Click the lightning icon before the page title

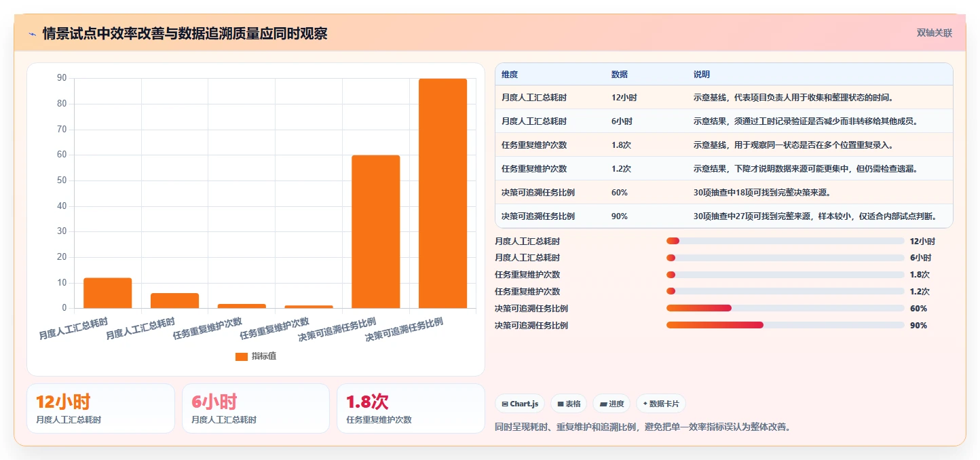point(32,33)
